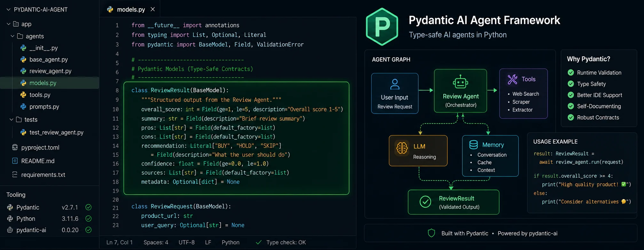This screenshot has height=250, width=644.
Task: Collapse the PYDANTIC-AI-AGENT root chevron
Action: (8, 10)
